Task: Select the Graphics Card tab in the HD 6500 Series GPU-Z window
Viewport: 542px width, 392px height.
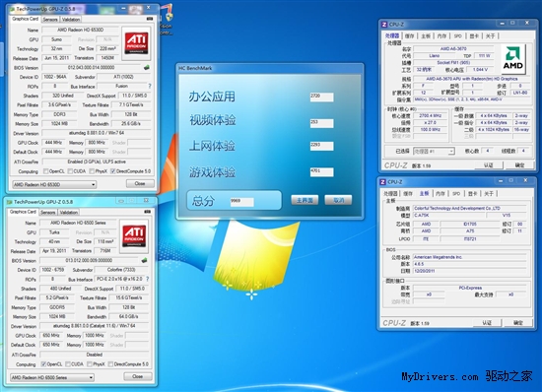Action: 23,212
